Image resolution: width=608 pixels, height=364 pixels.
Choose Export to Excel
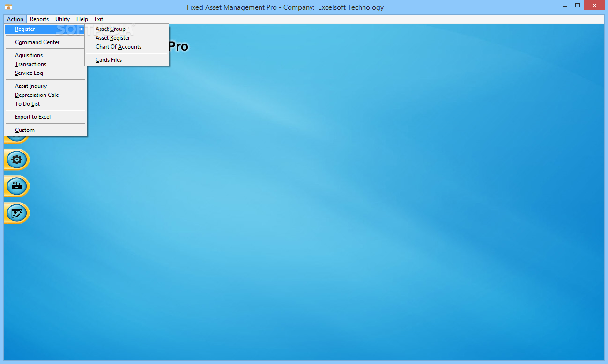(45, 117)
